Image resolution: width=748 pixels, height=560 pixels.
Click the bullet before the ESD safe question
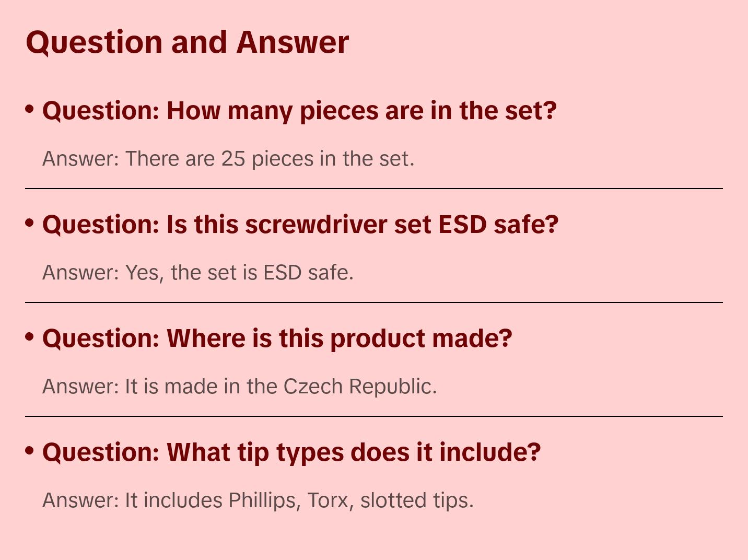[30, 223]
